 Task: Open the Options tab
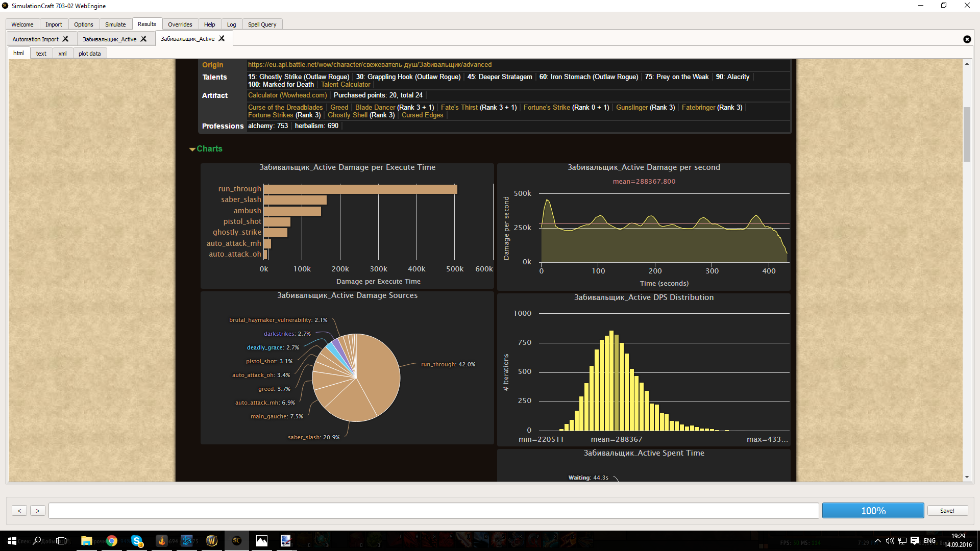[x=83, y=24]
